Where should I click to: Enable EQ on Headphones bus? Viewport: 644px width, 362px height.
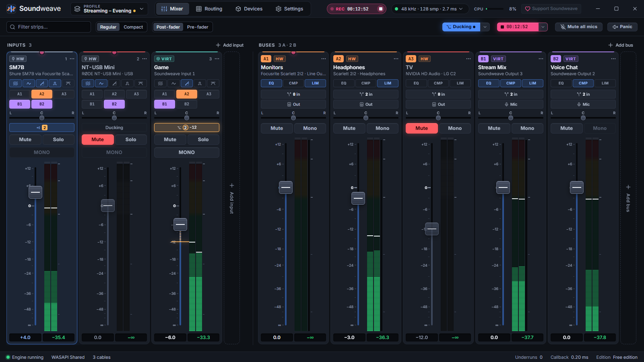tap(344, 83)
